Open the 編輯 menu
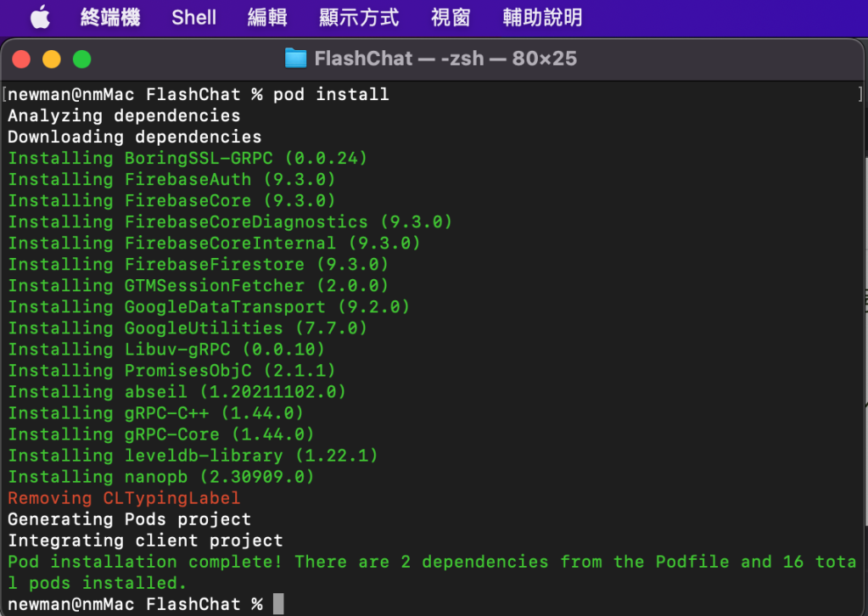The width and height of the screenshot is (868, 616). click(x=267, y=17)
